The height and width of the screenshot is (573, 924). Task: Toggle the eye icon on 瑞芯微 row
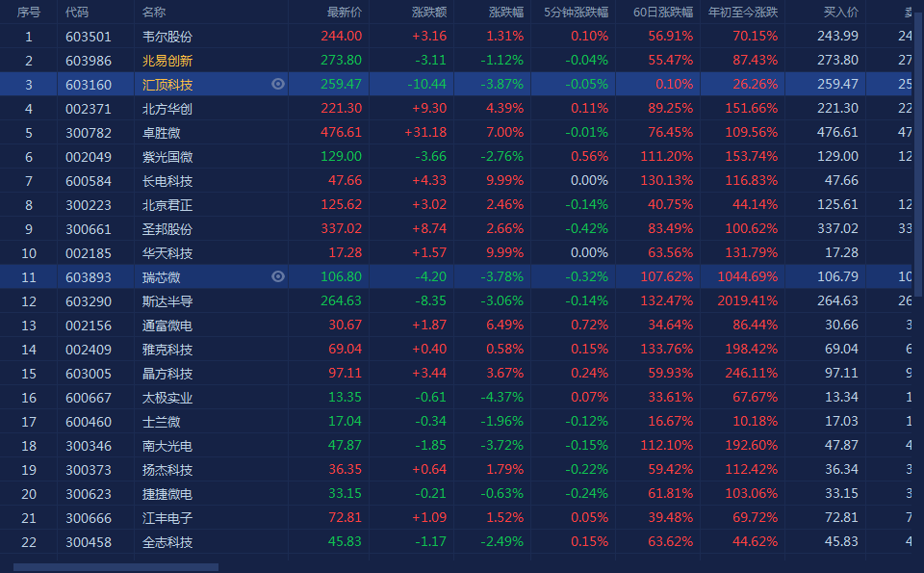277,276
